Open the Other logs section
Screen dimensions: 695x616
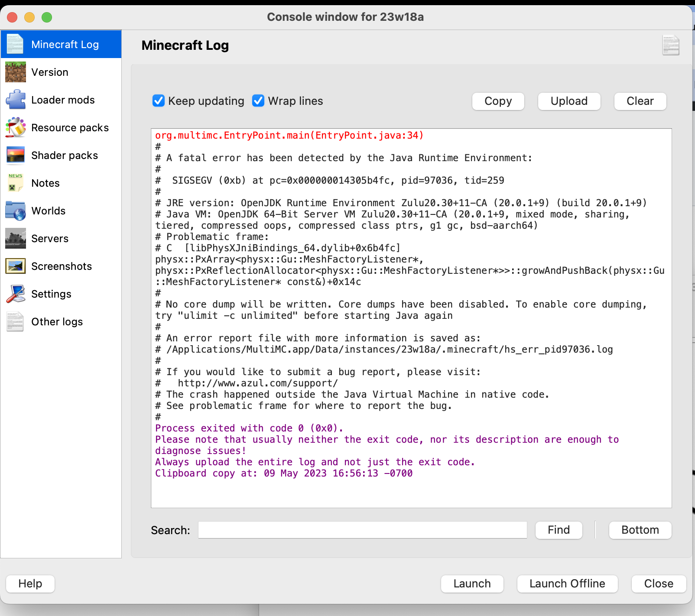(57, 321)
